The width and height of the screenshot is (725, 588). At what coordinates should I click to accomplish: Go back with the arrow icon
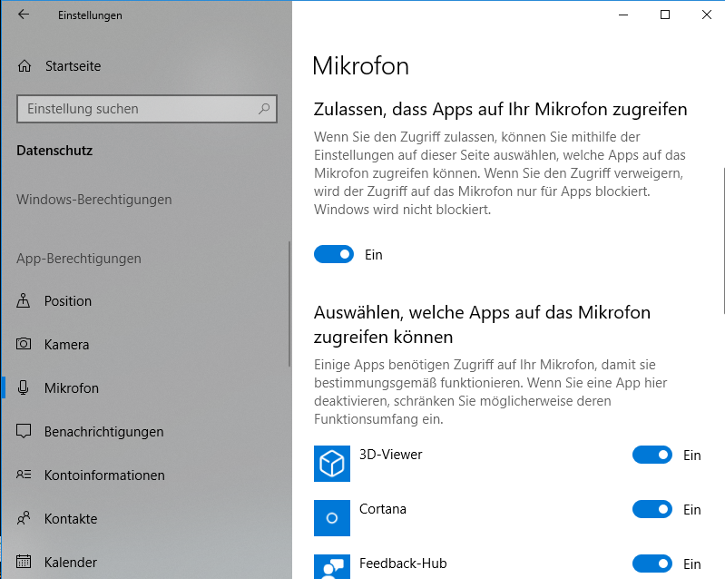[x=23, y=15]
